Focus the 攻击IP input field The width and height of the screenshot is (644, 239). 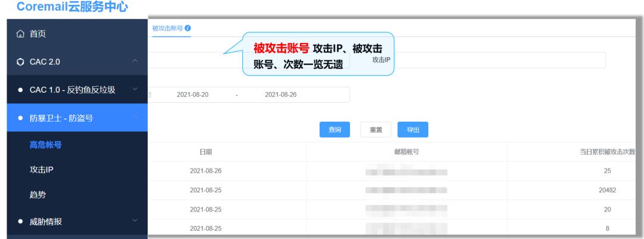tap(501, 60)
